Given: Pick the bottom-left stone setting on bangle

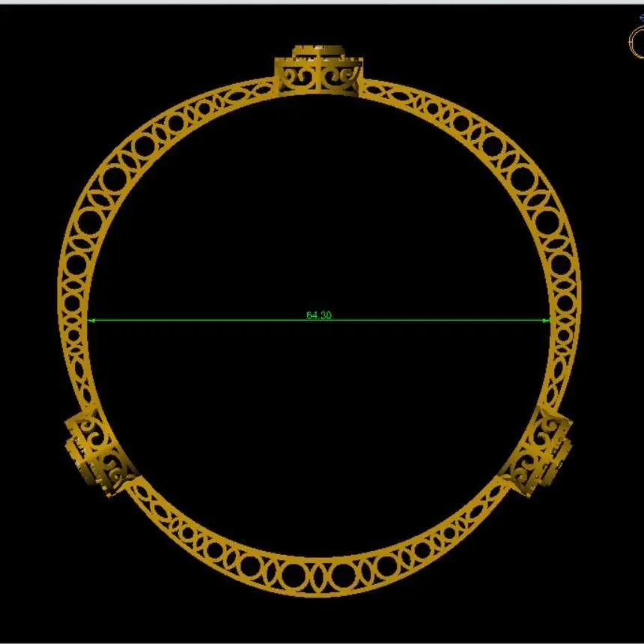Looking at the screenshot, I should pos(102,452).
